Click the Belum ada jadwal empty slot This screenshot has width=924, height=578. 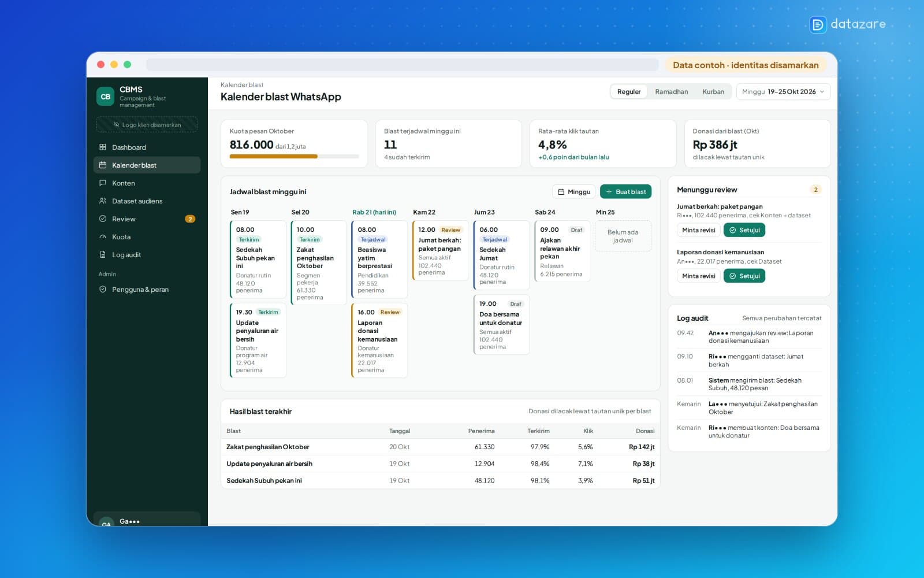point(623,236)
